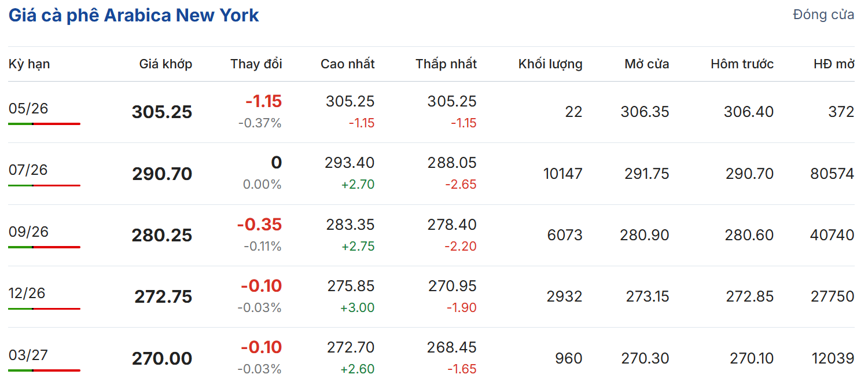This screenshot has width=868, height=389.
Task: Open the 05/26 contract term
Action: click(x=28, y=108)
